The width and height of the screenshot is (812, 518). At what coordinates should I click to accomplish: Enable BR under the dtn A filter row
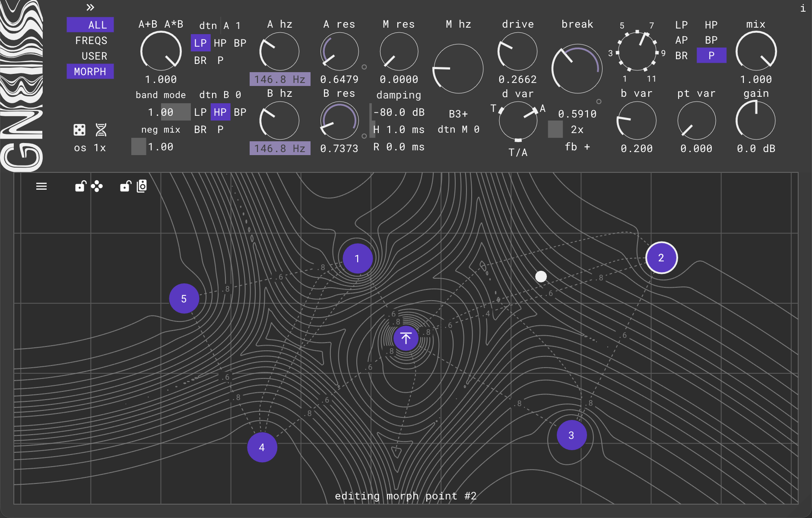click(x=200, y=60)
